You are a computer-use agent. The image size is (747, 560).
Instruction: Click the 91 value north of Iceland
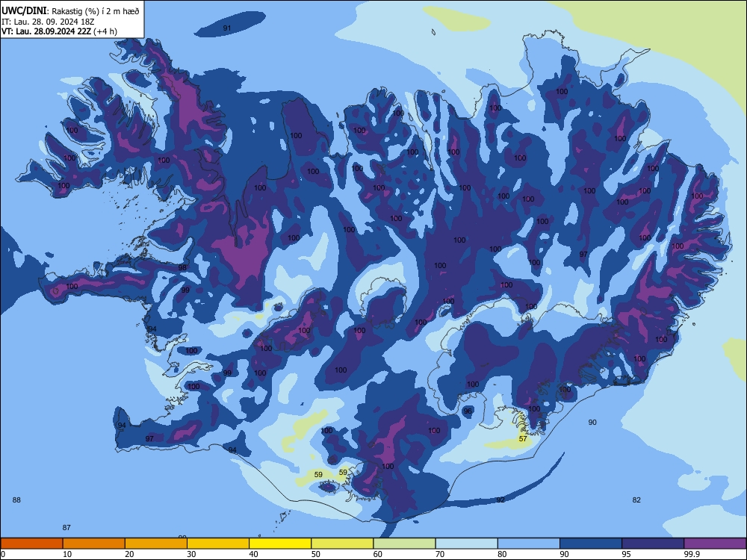pos(227,28)
